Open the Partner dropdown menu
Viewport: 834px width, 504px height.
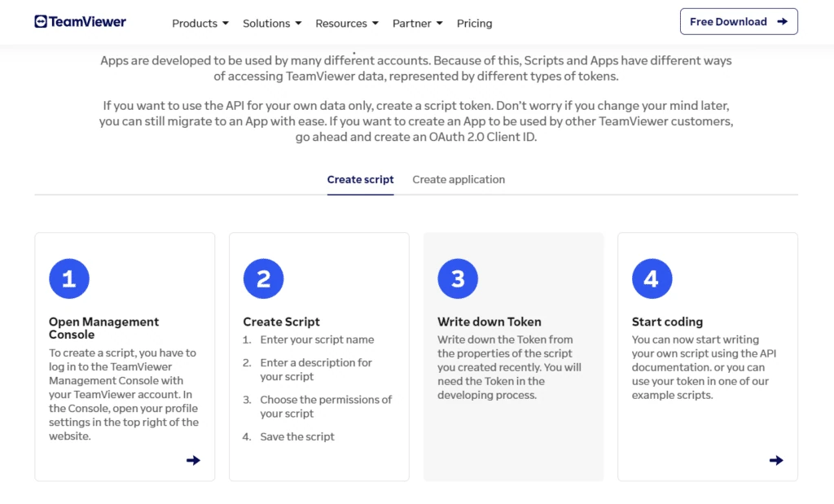coord(418,24)
